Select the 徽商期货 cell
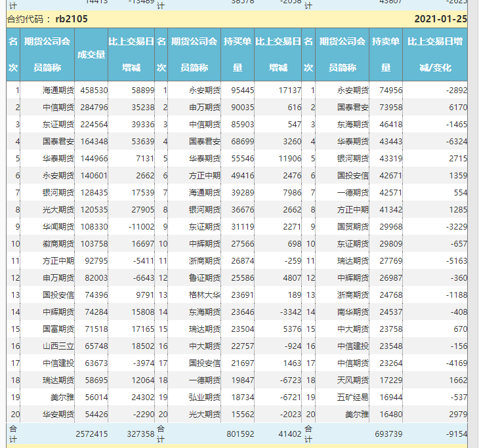Viewport: 479px width, 448px height. click(x=58, y=244)
